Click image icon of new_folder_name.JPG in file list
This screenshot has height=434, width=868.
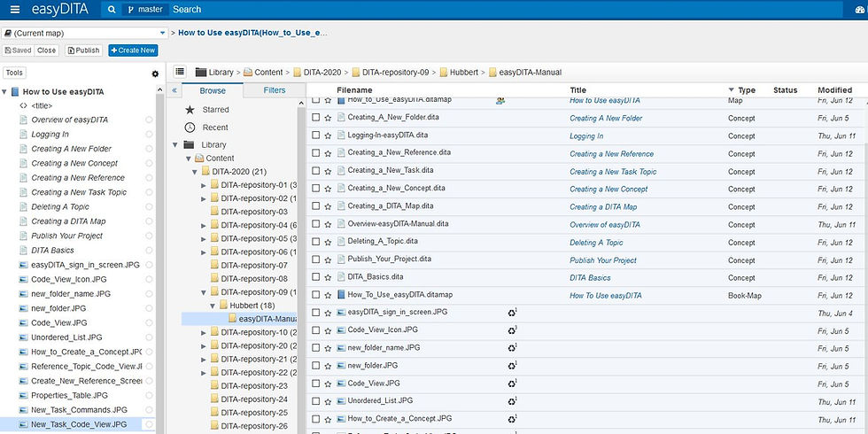click(341, 348)
